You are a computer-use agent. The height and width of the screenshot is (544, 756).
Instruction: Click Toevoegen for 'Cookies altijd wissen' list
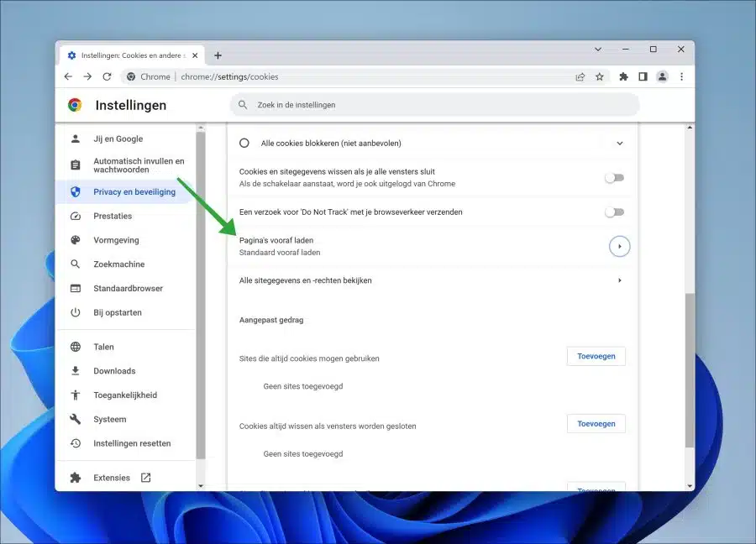(x=596, y=424)
